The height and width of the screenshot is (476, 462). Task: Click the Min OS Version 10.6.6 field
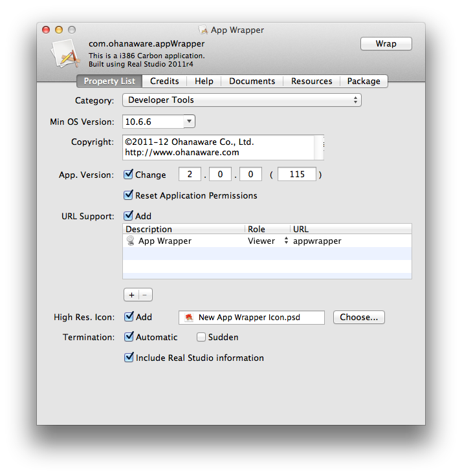click(x=153, y=122)
